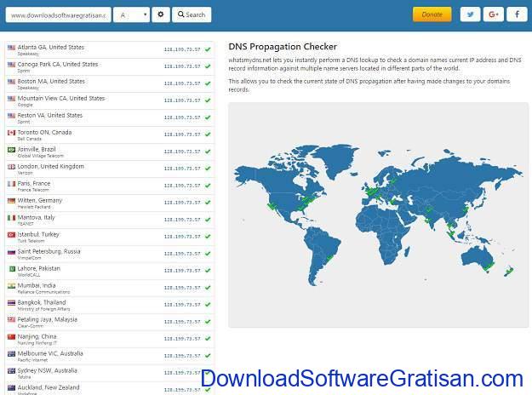The width and height of the screenshot is (532, 395).
Task: Share via the Twitter icon
Action: pos(470,14)
